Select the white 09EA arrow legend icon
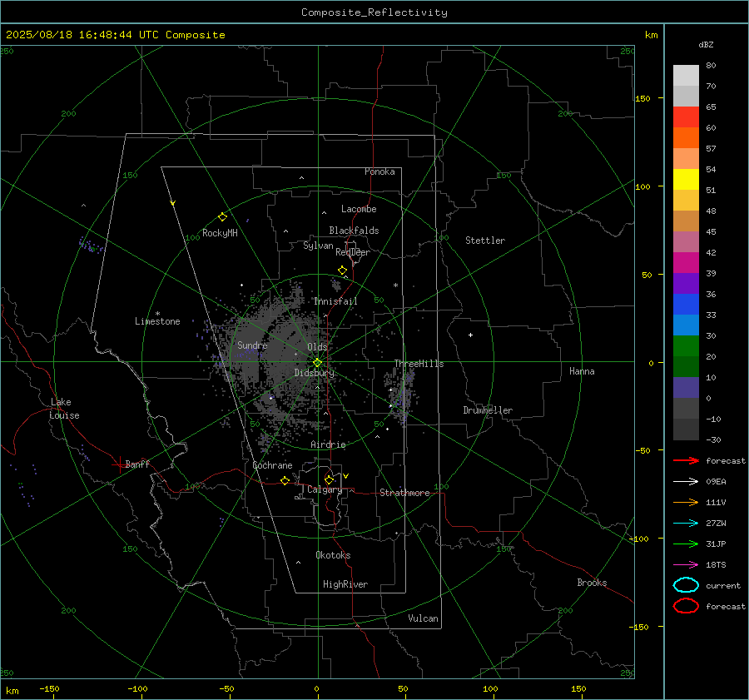 (x=686, y=482)
